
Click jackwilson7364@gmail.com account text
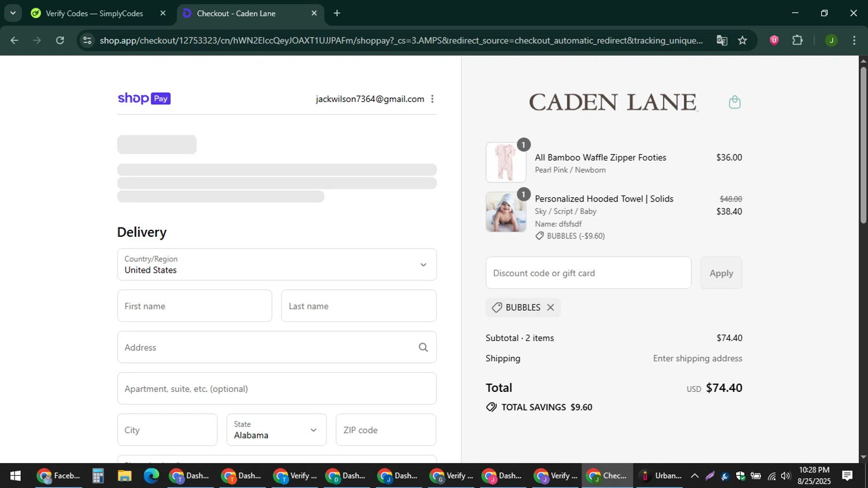[370, 99]
